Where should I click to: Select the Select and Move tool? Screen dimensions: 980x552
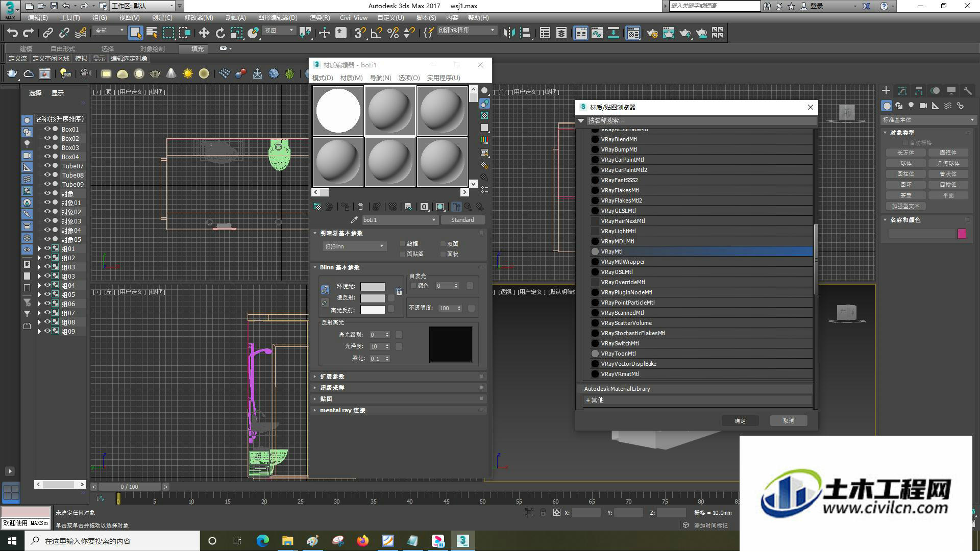click(x=204, y=33)
